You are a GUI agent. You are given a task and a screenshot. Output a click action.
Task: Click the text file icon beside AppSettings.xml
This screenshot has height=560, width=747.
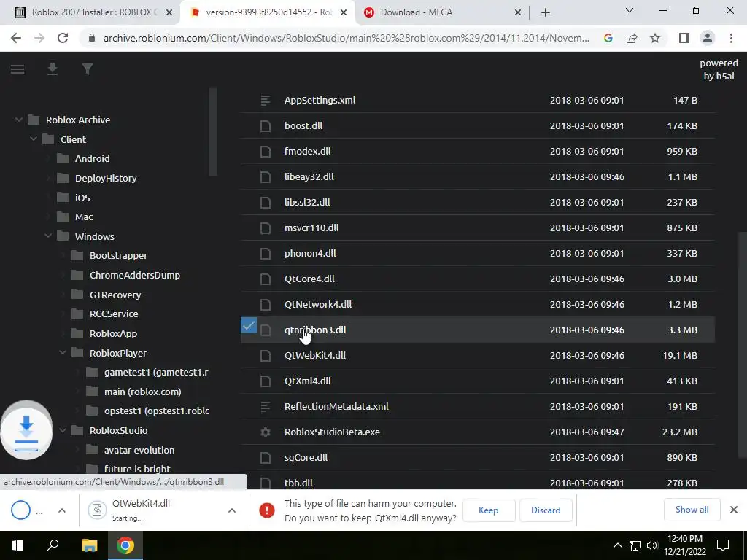266,101
